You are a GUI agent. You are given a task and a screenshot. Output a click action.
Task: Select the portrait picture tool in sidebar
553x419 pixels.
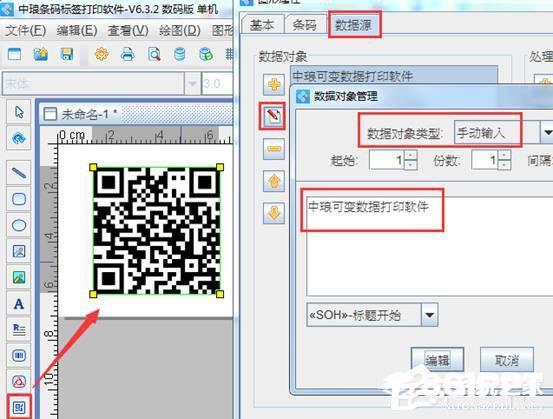click(19, 251)
